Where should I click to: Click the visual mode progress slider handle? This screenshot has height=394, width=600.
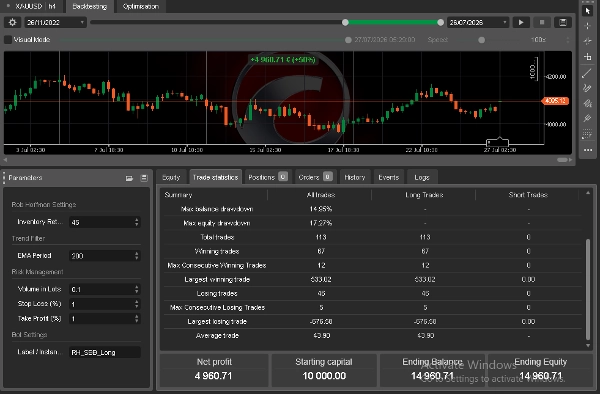[x=348, y=40]
